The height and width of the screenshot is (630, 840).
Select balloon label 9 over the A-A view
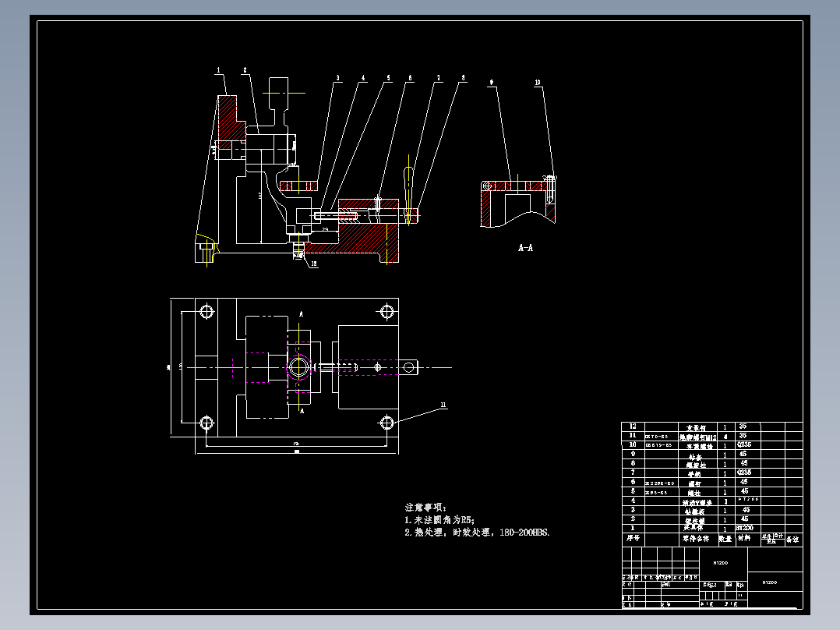(491, 83)
